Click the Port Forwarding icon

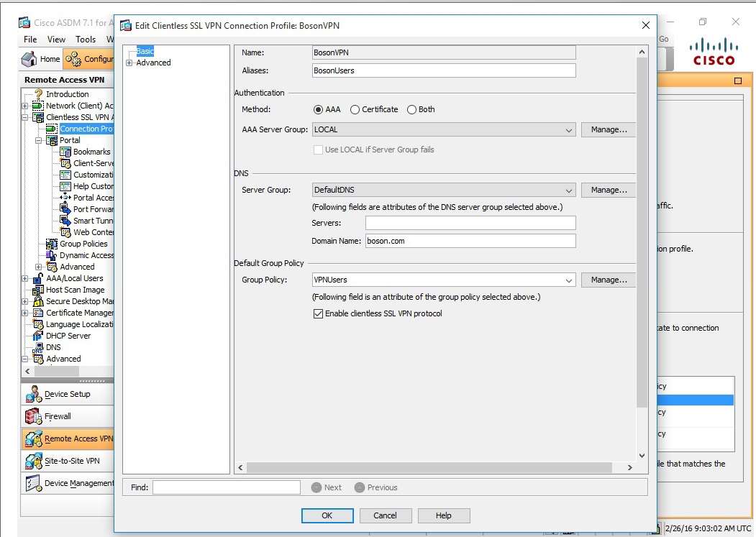(65, 209)
